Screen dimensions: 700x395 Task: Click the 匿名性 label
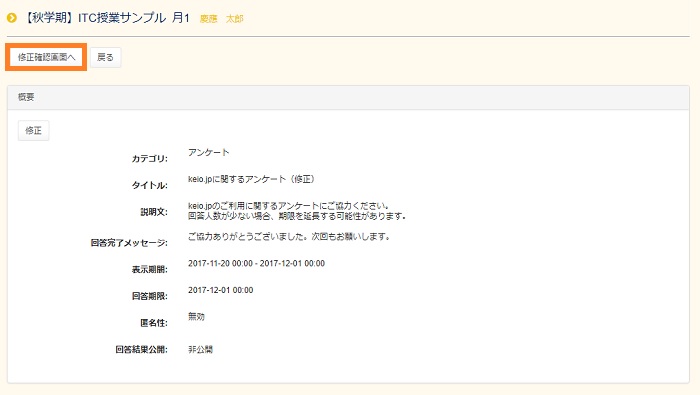point(154,323)
